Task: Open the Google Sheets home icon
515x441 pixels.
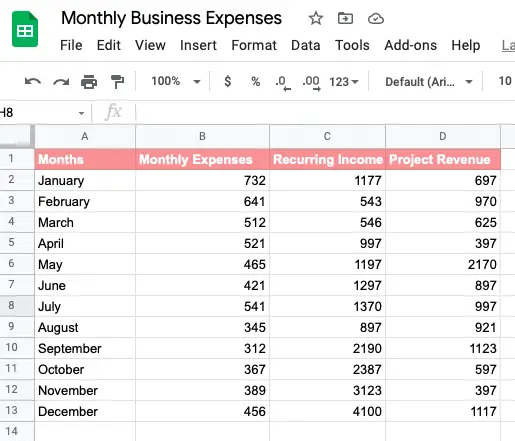Action: [x=25, y=29]
